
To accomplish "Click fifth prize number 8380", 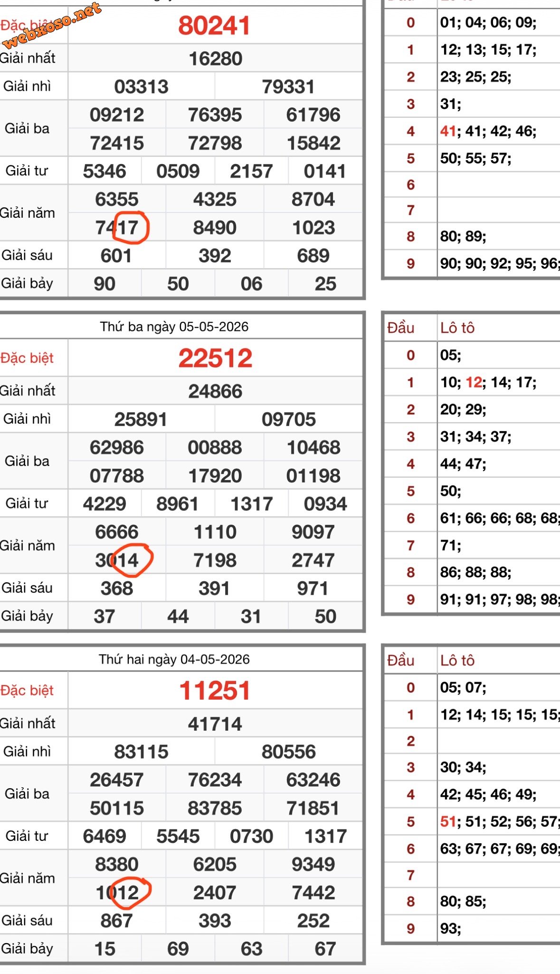I will click(x=117, y=865).
